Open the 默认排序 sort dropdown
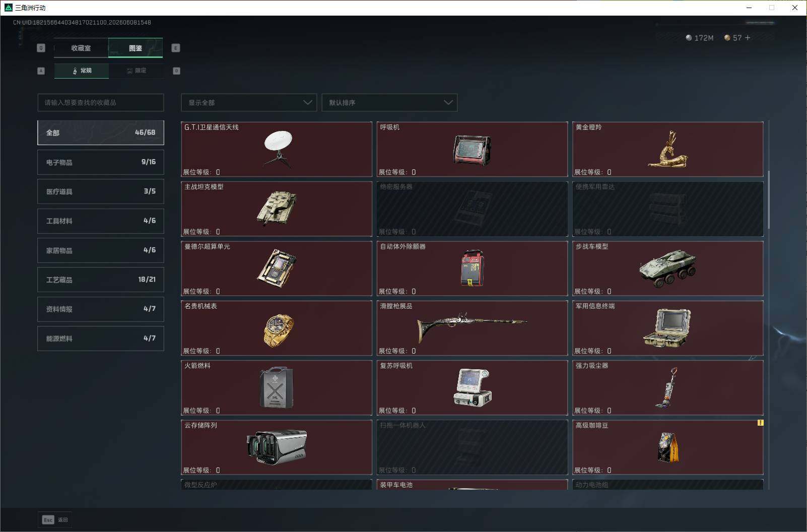 click(x=389, y=103)
